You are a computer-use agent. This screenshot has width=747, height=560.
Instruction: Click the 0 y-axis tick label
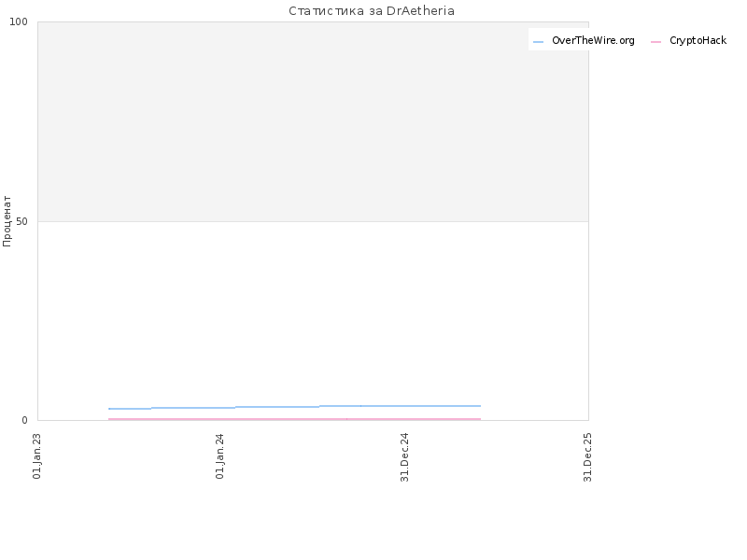tap(25, 421)
